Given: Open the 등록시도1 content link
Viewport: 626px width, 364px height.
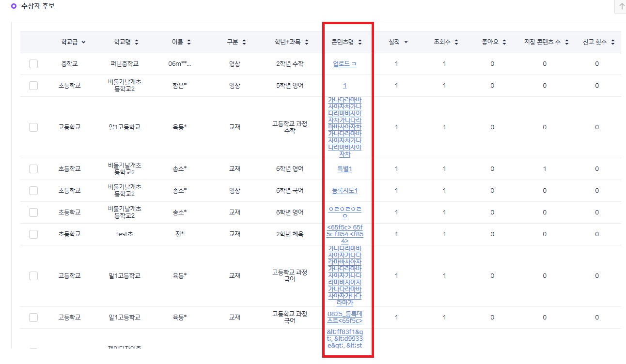Looking at the screenshot, I should (x=345, y=191).
